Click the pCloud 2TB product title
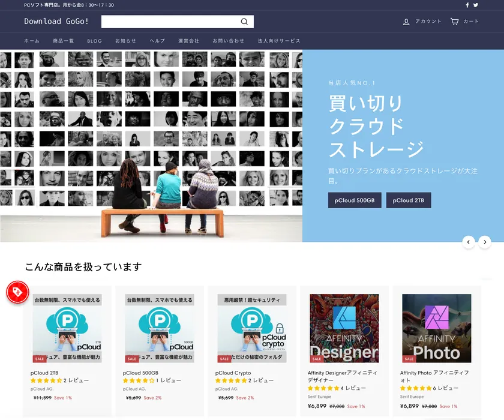The image size is (504, 420). tap(44, 373)
